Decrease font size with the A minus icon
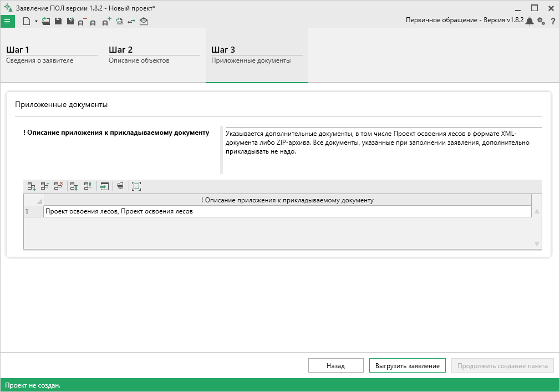This screenshot has height=392, width=560. click(82, 22)
